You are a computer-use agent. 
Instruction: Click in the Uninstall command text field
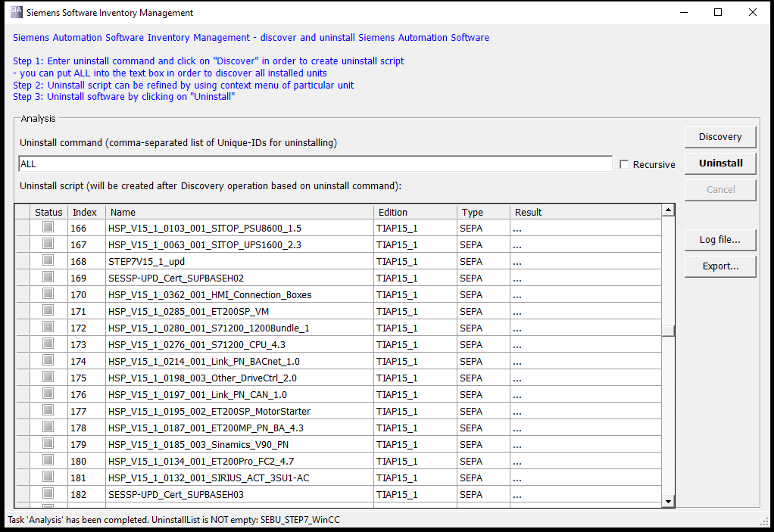point(315,164)
